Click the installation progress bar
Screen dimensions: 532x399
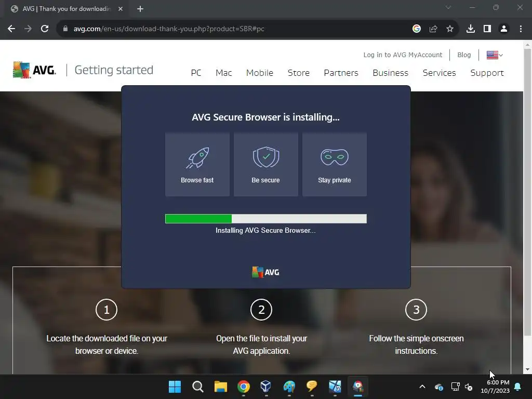(265, 219)
